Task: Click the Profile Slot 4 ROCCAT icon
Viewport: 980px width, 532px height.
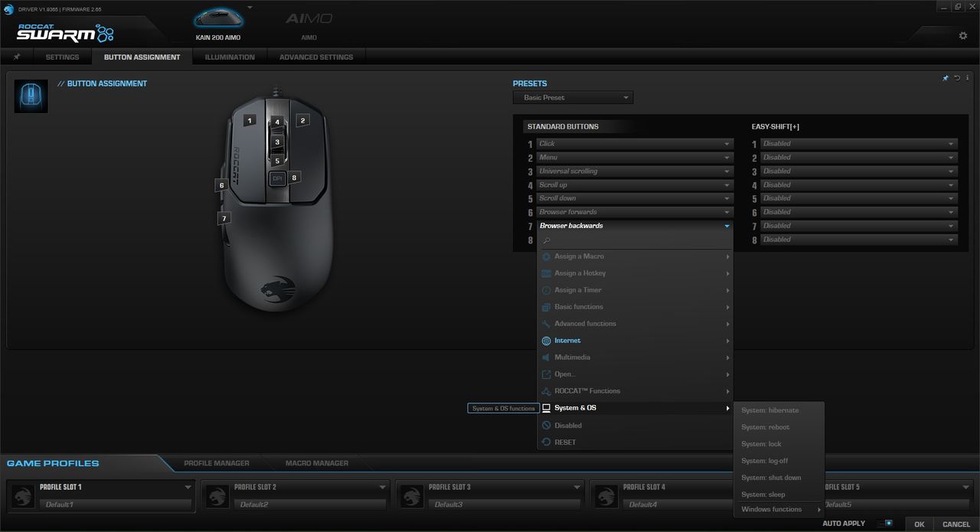Action: point(606,495)
